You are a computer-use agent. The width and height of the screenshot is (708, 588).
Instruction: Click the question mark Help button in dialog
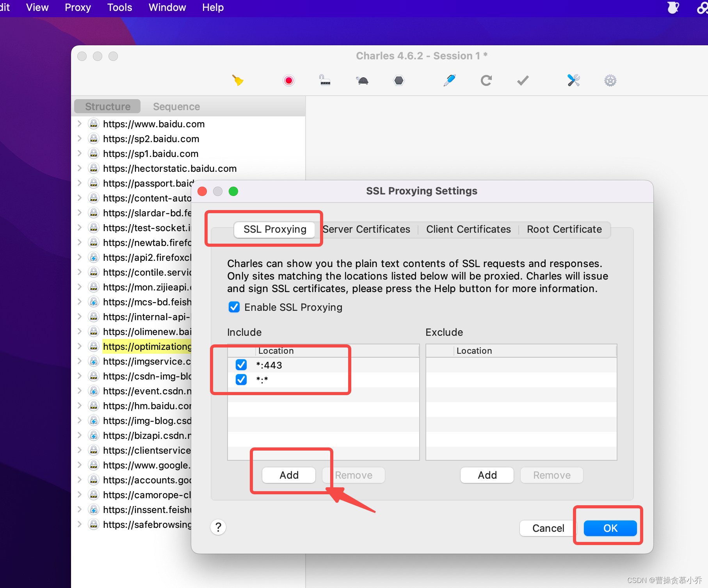point(218,527)
